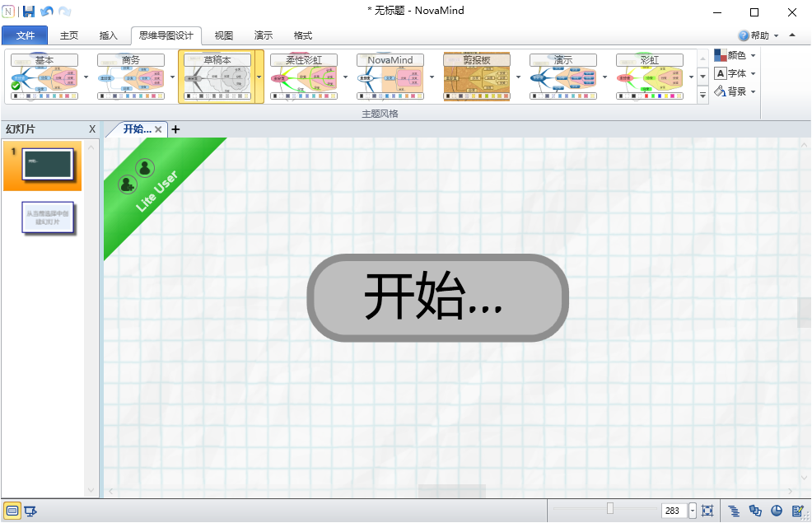Apply the NovaMind theme style
Viewport: 812px width, 523px height.
click(x=390, y=76)
